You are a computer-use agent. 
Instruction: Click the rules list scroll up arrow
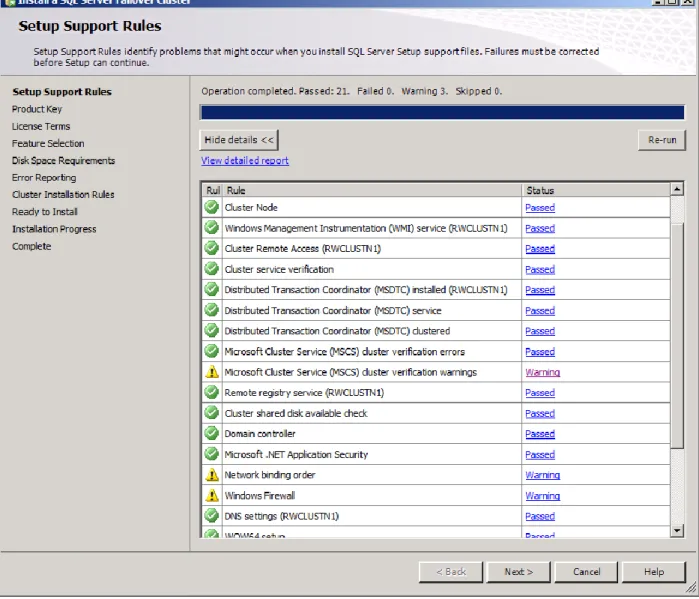[677, 189]
